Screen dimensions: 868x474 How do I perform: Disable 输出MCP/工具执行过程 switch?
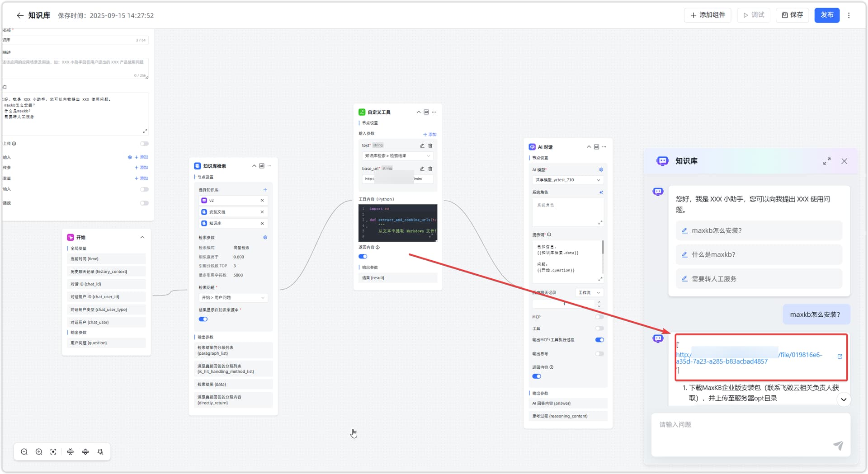[x=600, y=340]
